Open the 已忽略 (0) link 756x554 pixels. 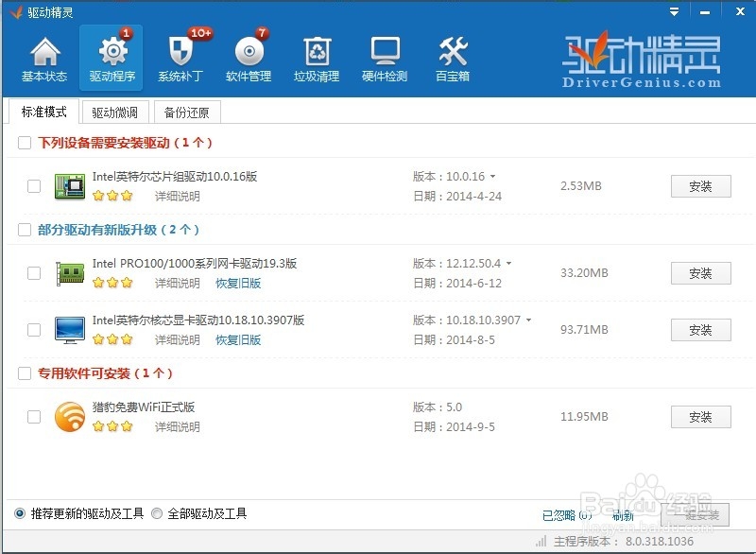point(567,515)
